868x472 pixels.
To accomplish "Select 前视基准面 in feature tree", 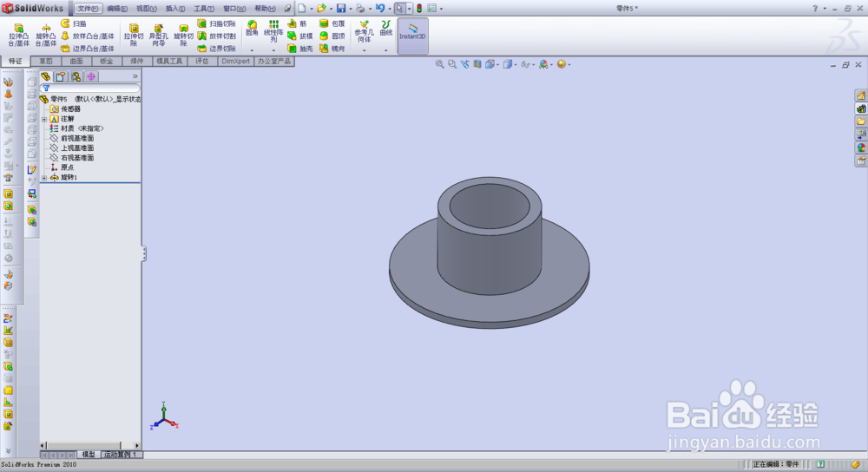I will tap(72, 138).
